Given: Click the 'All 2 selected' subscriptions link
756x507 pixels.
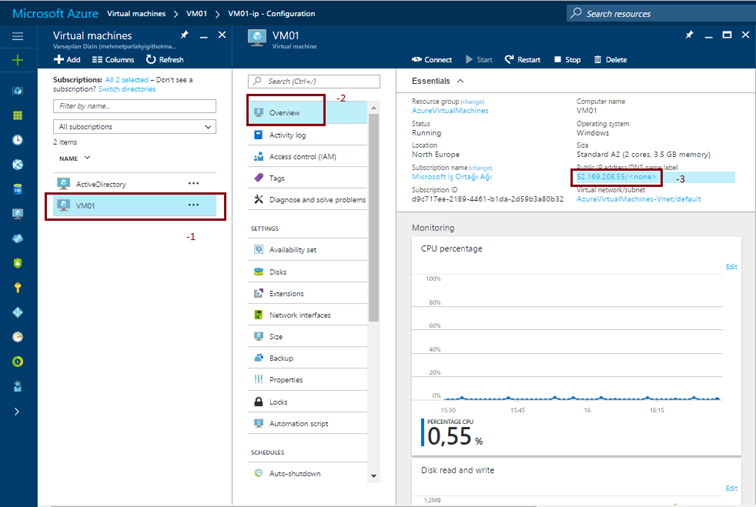Looking at the screenshot, I should [127, 80].
